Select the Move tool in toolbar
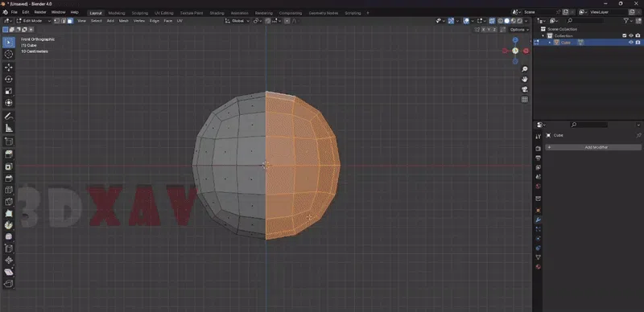Screen dimensions: 644x312 pos(9,67)
